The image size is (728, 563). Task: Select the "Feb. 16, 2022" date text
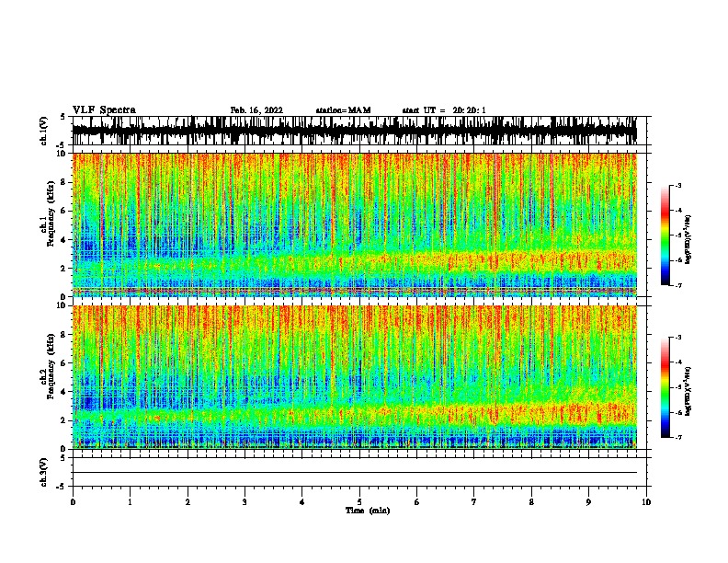[x=256, y=110]
